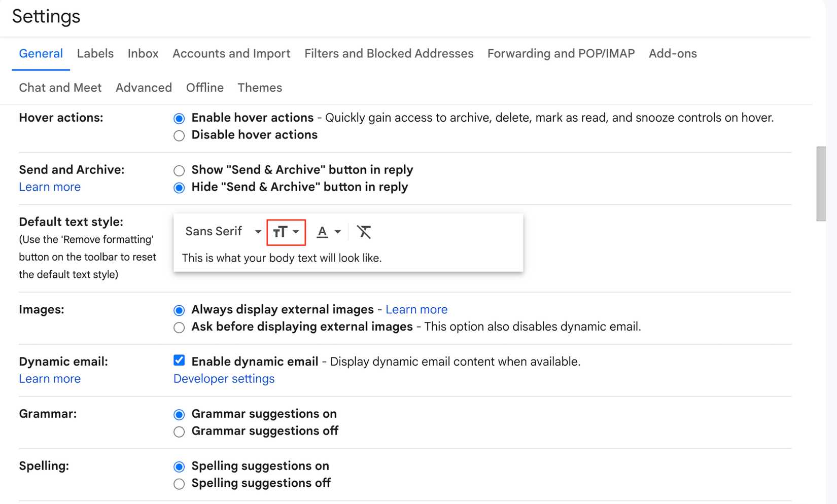Click the remove formatting icon
Screen dimensions: 837x504
364,232
